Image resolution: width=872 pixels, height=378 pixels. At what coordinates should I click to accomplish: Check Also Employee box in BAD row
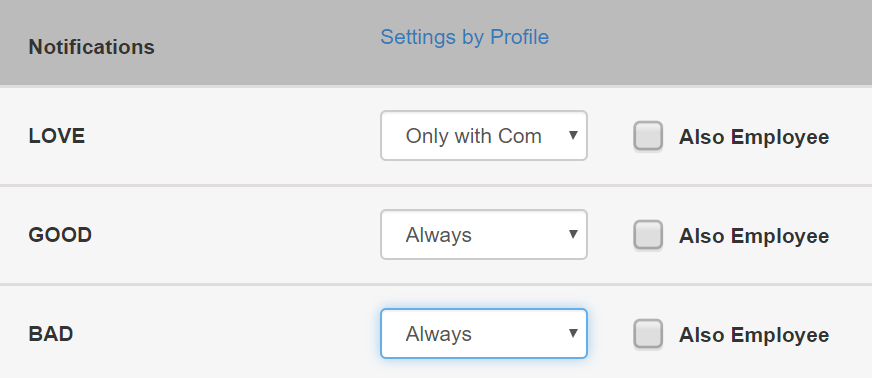(648, 334)
